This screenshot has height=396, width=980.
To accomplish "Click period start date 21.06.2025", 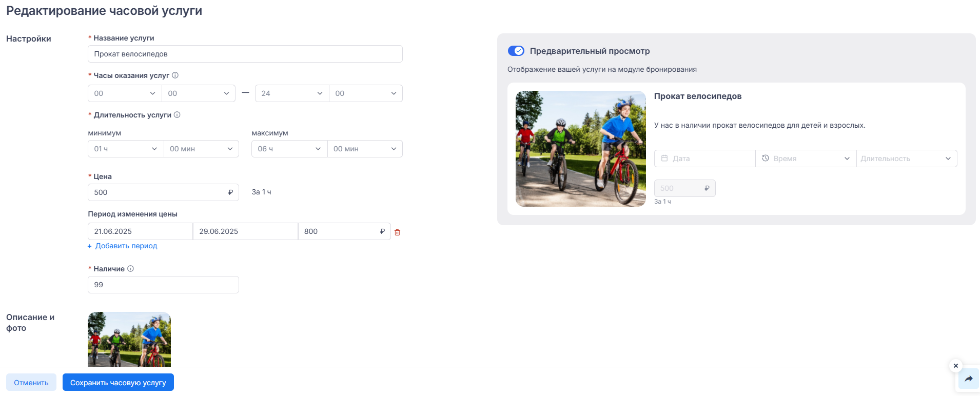I will click(140, 231).
